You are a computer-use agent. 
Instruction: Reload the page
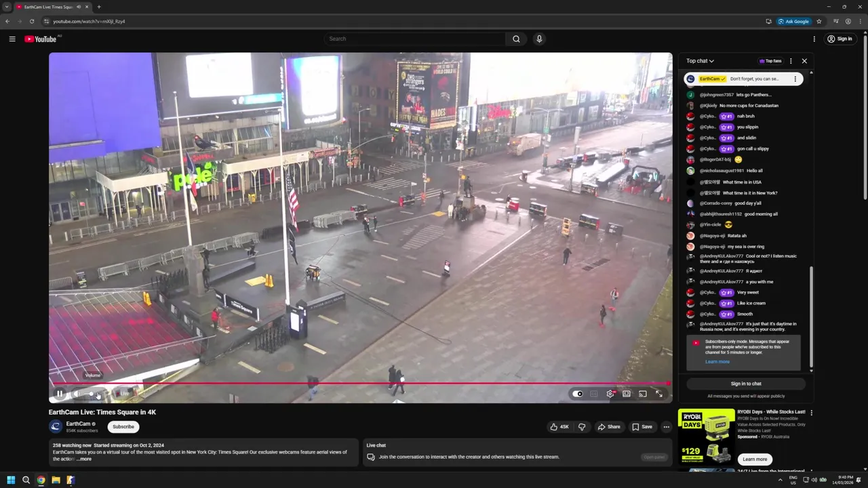point(31,21)
